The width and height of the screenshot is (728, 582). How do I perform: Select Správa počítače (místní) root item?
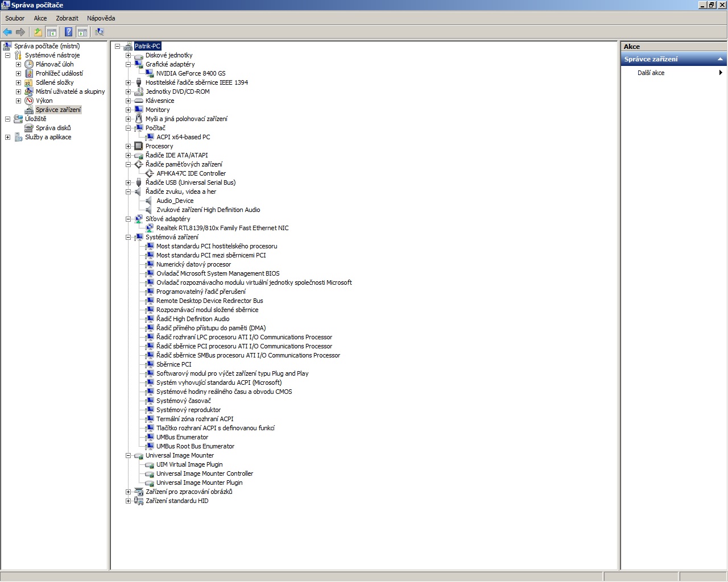tap(47, 46)
